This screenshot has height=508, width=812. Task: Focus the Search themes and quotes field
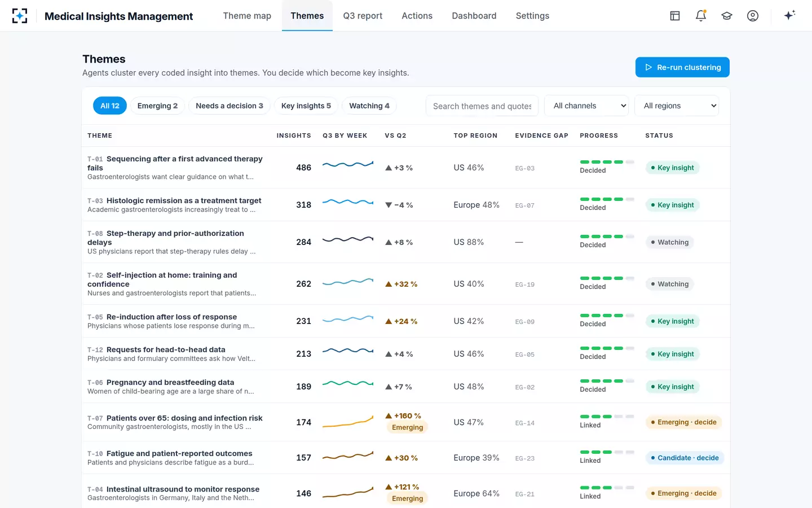(x=482, y=106)
